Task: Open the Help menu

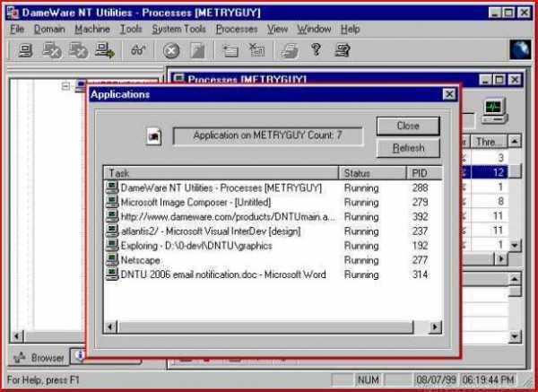Action: click(350, 30)
